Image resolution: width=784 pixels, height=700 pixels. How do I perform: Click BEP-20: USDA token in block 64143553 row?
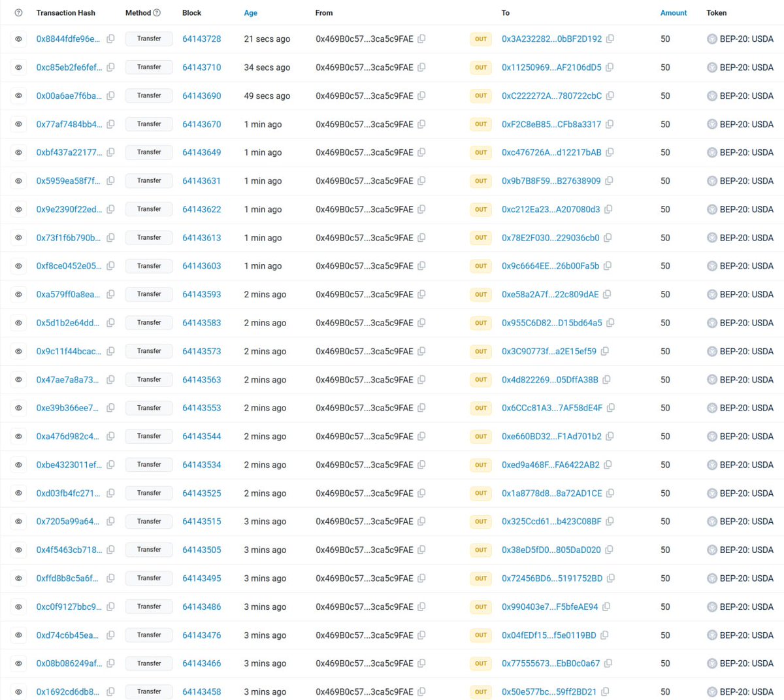pos(746,408)
